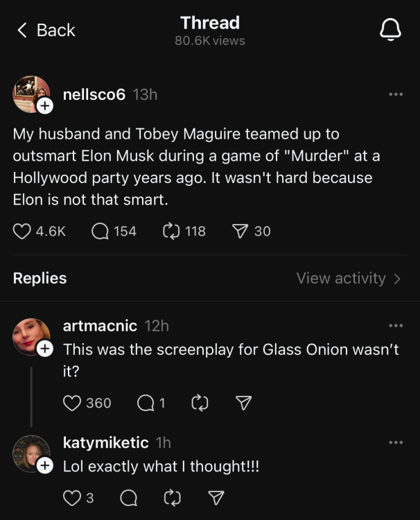
Task: Open the three-dot menu on artmacnic's reply
Action: (395, 325)
